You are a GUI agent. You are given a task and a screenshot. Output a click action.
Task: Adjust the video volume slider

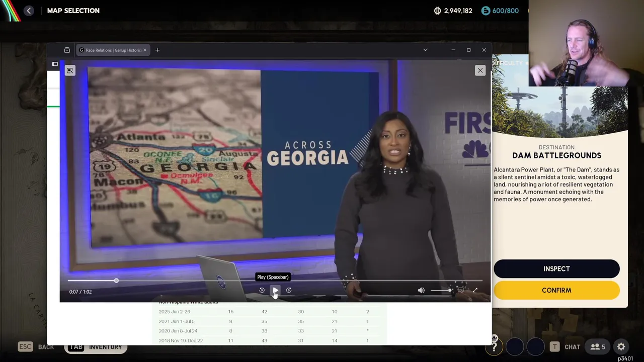coord(441,290)
